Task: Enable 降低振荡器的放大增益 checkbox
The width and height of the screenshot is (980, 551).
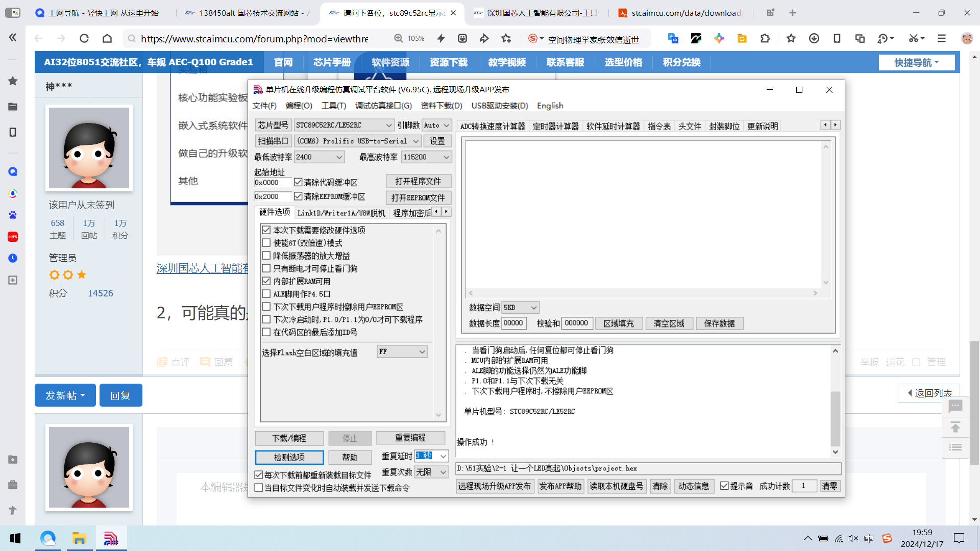Action: (266, 256)
